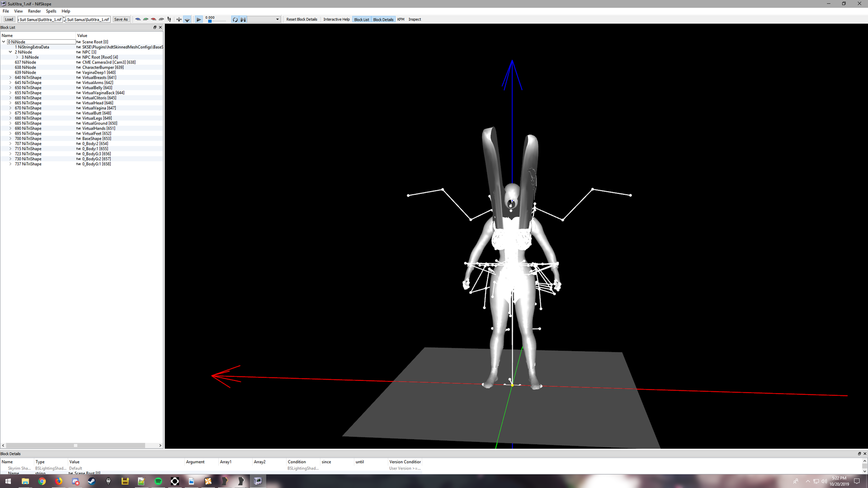
Task: Open the Windows Start menu
Action: tap(8, 481)
